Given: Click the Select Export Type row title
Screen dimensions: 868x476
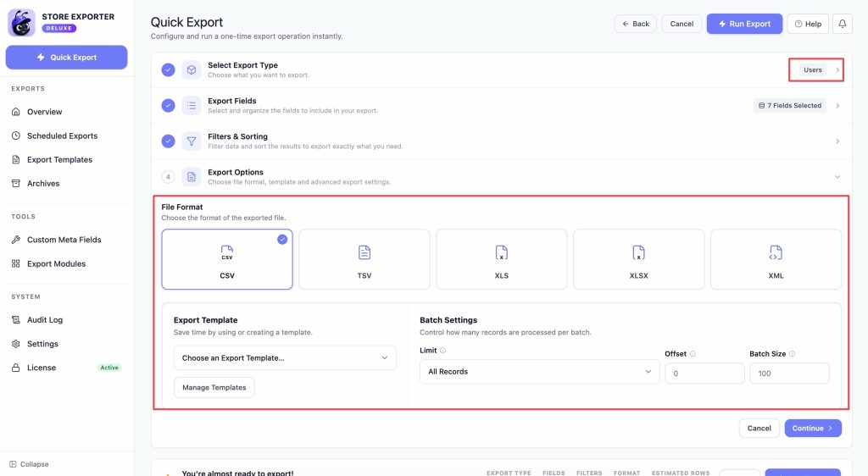Looking at the screenshot, I should click(243, 65).
